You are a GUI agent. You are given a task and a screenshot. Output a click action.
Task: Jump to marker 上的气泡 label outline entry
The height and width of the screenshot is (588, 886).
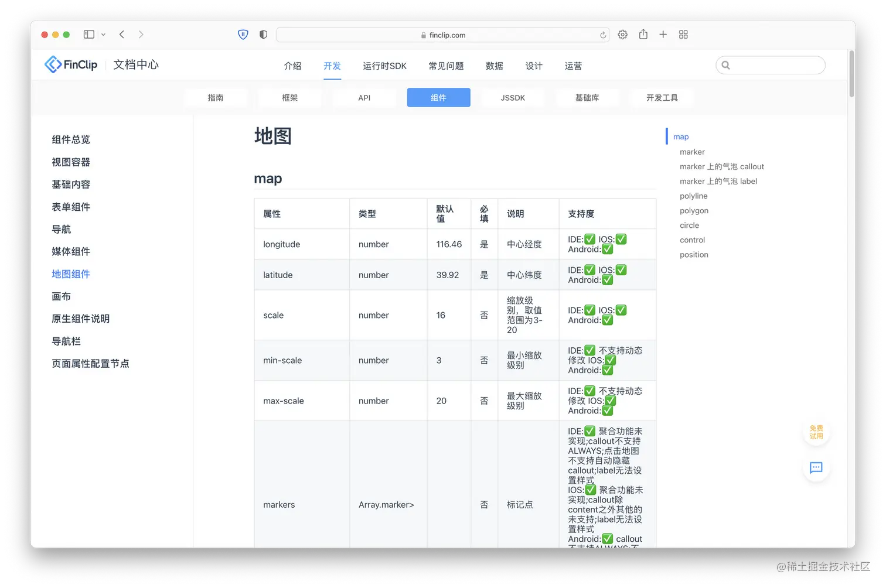[x=718, y=181]
